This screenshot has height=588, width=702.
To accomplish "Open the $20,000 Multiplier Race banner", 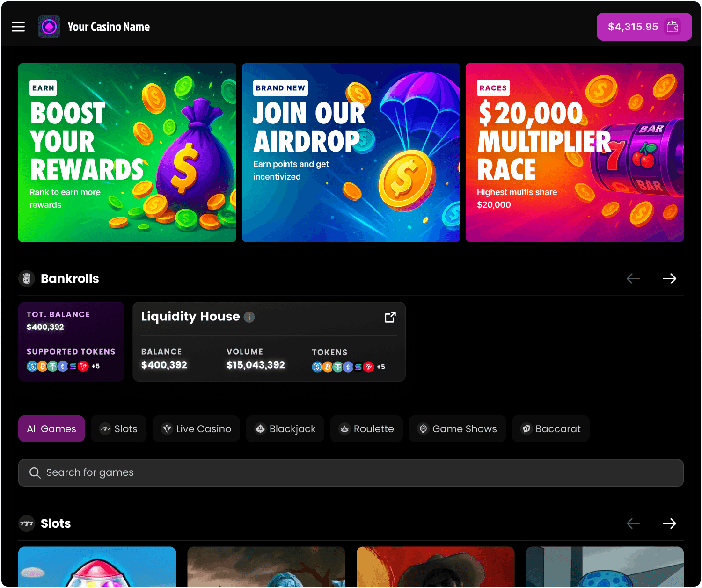I will tap(575, 152).
